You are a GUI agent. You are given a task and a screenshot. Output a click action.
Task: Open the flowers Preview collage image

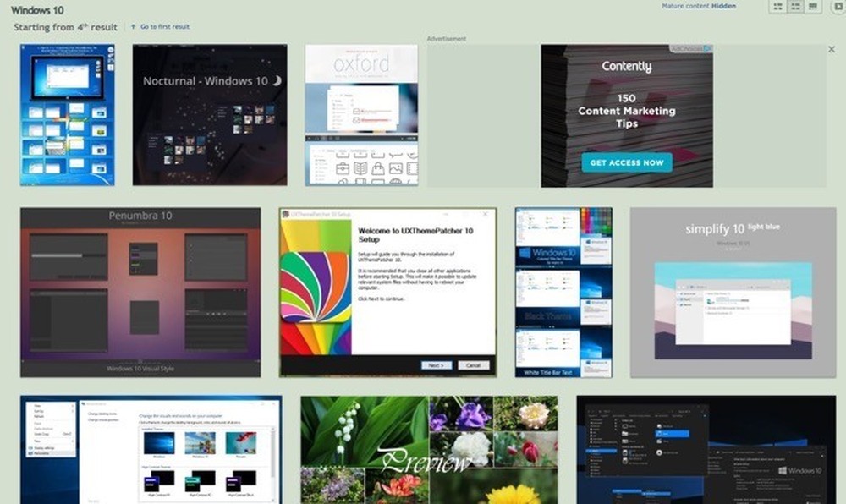click(429, 451)
